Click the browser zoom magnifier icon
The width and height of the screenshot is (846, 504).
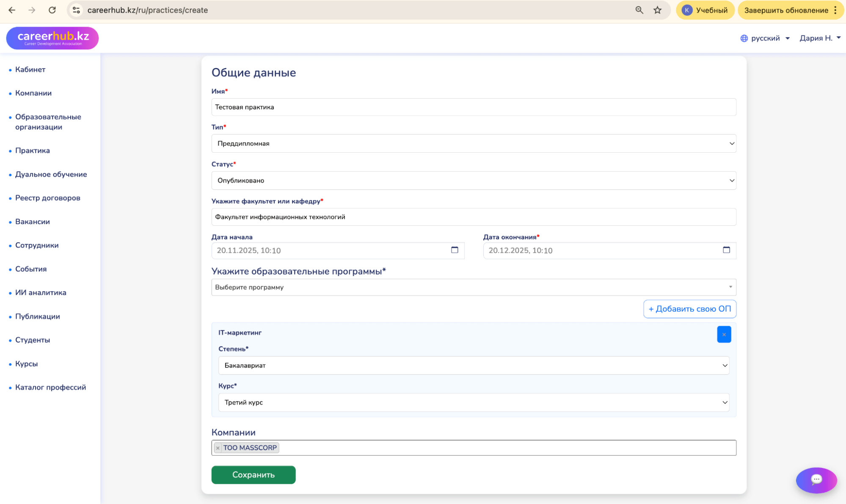point(639,10)
